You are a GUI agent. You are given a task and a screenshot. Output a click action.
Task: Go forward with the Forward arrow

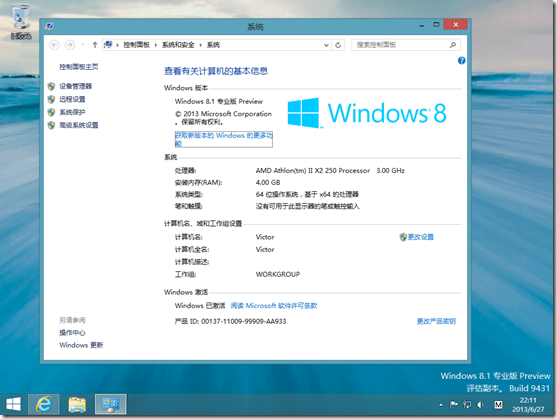tap(70, 45)
